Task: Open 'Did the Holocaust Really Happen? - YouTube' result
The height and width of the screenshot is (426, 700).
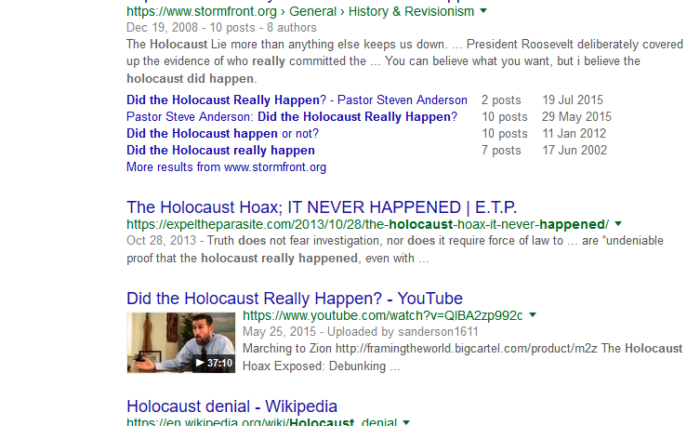Action: 295,298
